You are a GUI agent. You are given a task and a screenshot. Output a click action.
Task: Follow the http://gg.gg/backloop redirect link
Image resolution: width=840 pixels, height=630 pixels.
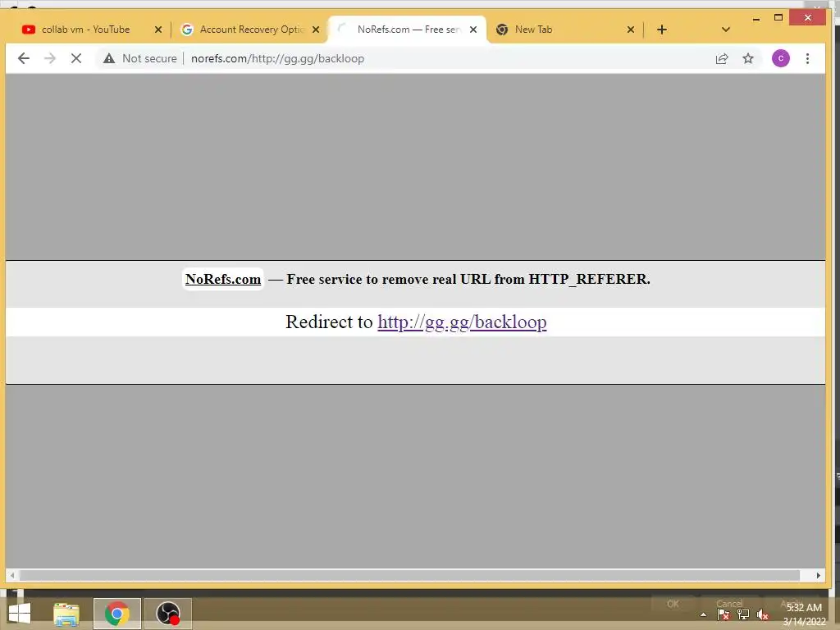(462, 322)
